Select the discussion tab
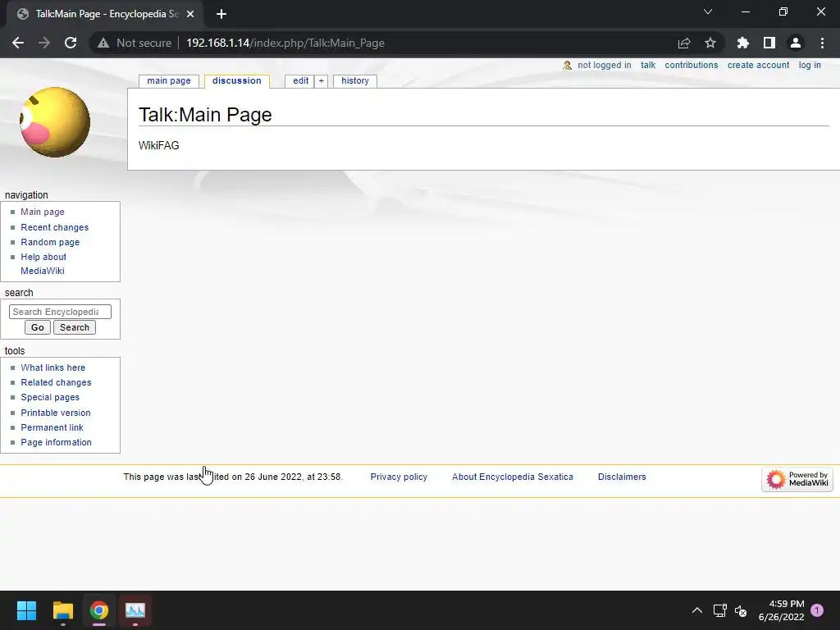 237,81
